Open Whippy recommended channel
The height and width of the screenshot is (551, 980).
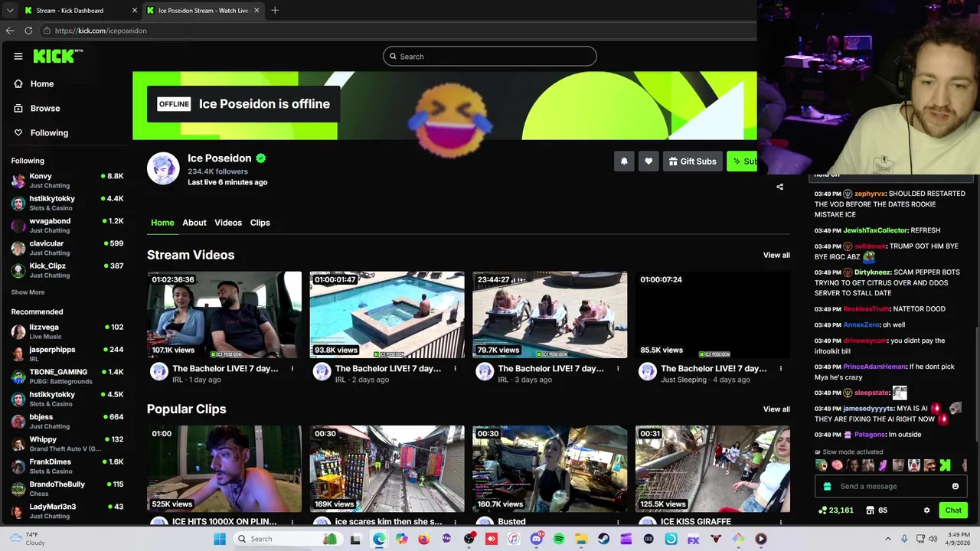(x=67, y=444)
